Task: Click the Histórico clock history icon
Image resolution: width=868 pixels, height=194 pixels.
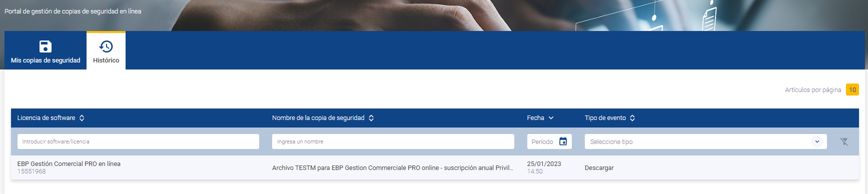Action: 106,46
